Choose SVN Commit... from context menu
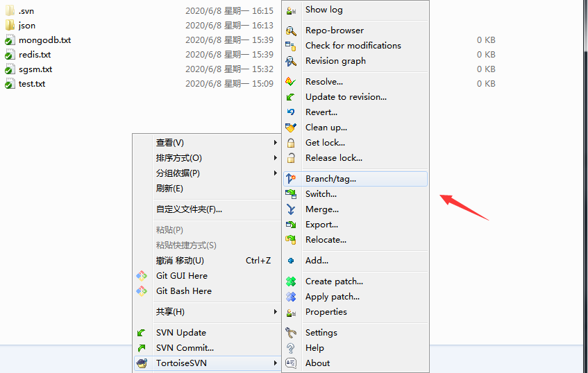The image size is (588, 373). click(x=185, y=348)
